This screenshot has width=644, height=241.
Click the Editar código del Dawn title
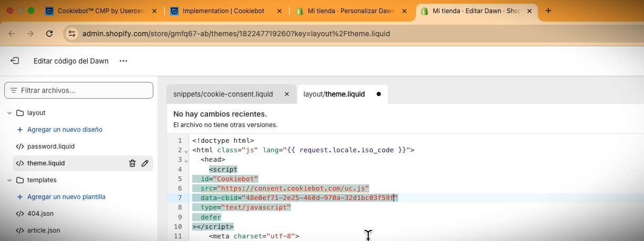point(71,61)
